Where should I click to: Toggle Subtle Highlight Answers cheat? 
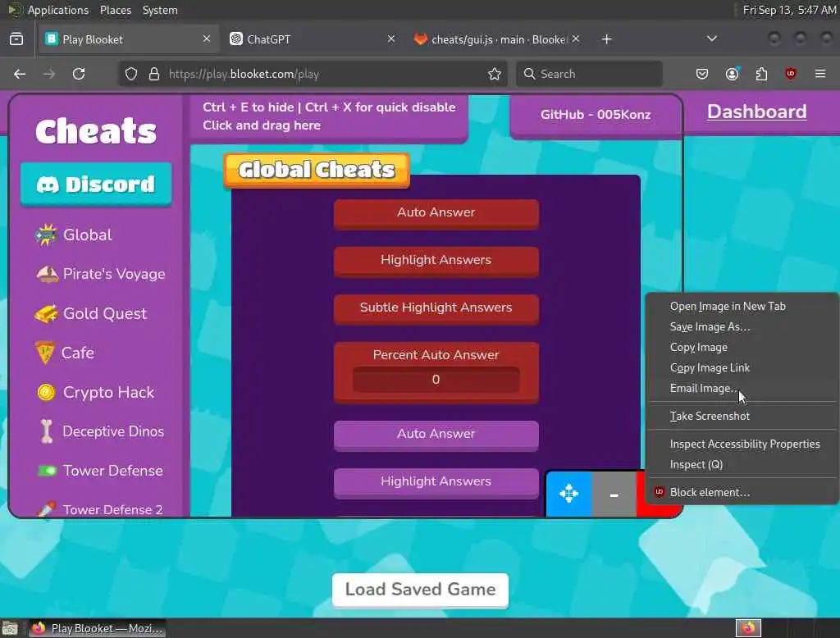436,308
